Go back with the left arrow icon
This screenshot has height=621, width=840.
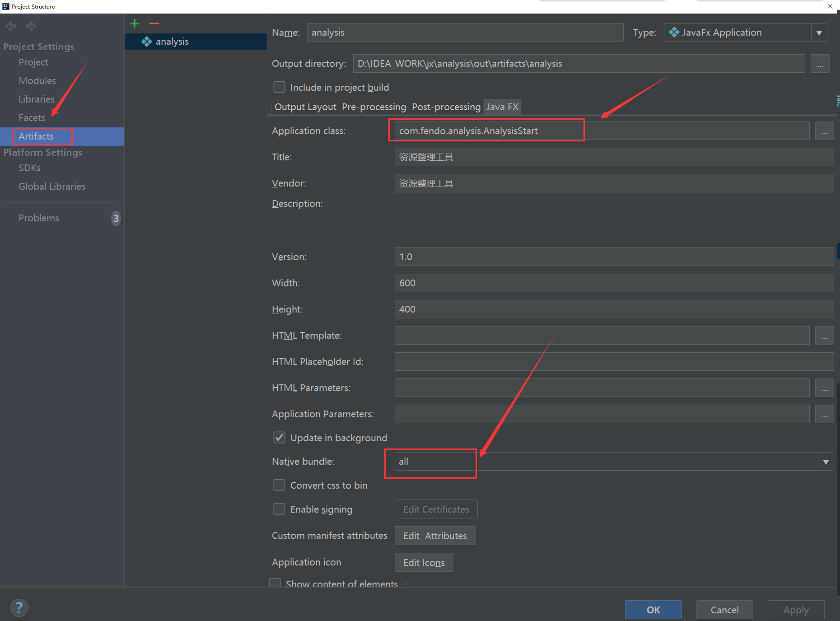tap(11, 26)
